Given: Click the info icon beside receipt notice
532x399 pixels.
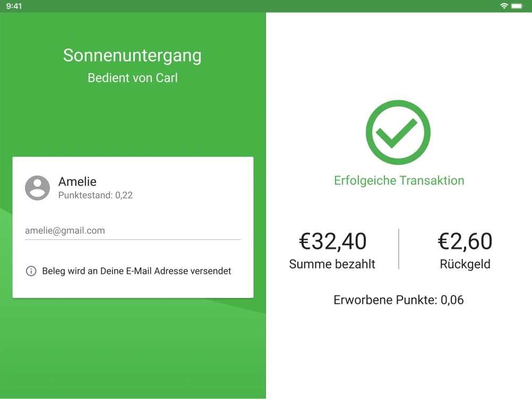Looking at the screenshot, I should (31, 271).
